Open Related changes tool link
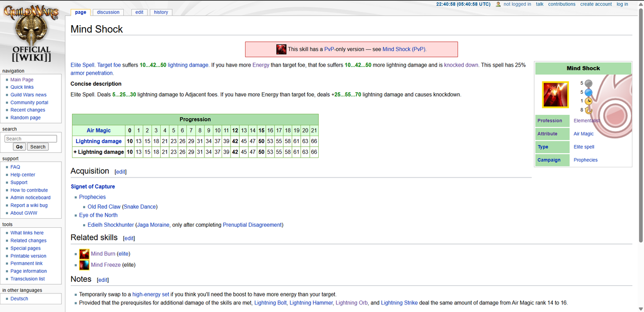The height and width of the screenshot is (312, 644). pyautogui.click(x=28, y=240)
